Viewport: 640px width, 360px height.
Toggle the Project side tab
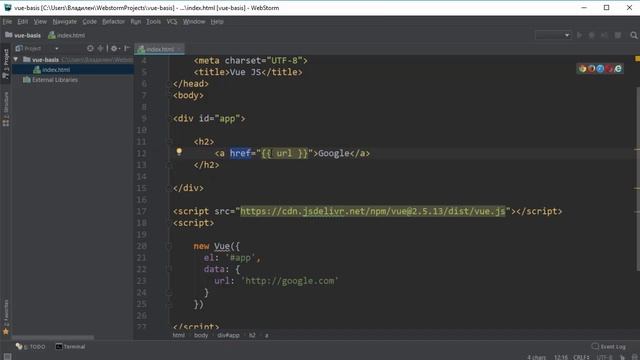(x=6, y=64)
